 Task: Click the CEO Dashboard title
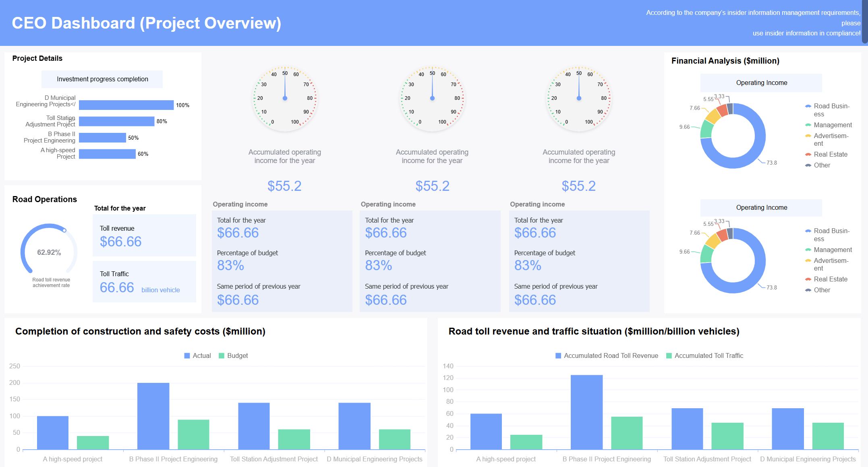(147, 23)
